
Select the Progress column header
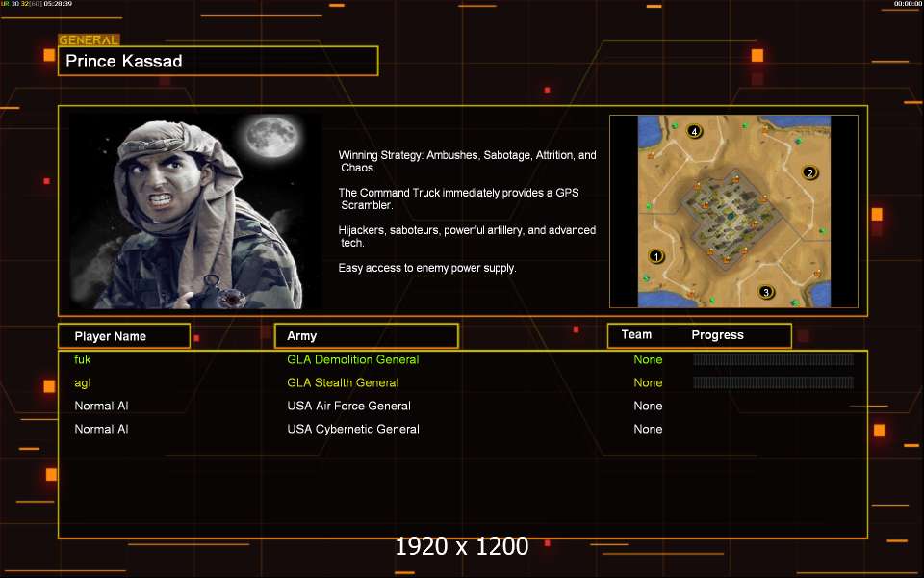click(717, 335)
